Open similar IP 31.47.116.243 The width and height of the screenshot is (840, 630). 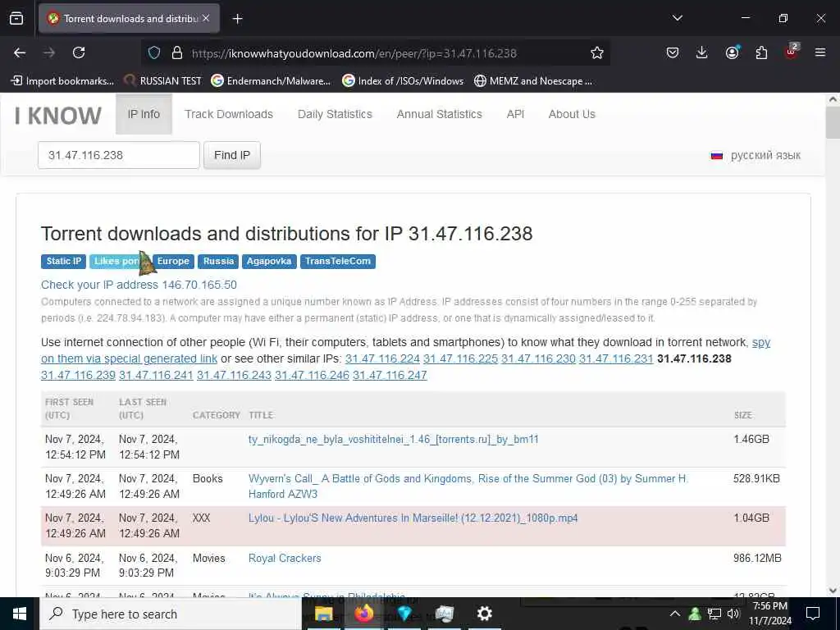[x=234, y=375]
